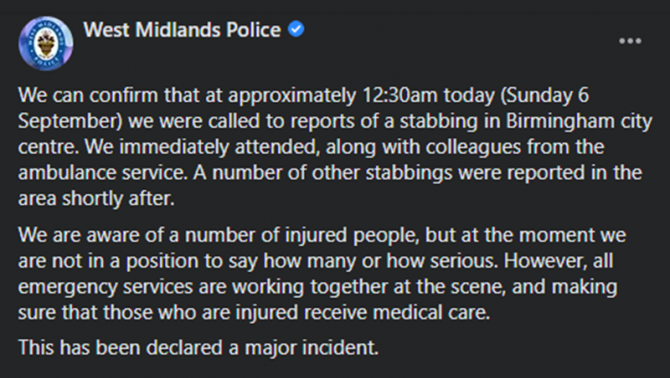Click the words 'medical care'
The image size is (670, 378).
tap(432, 313)
